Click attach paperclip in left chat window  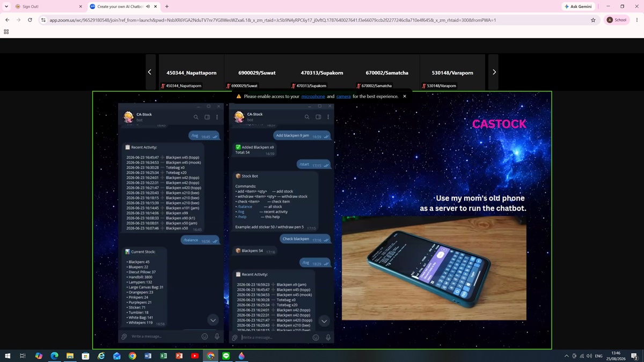coord(125,336)
